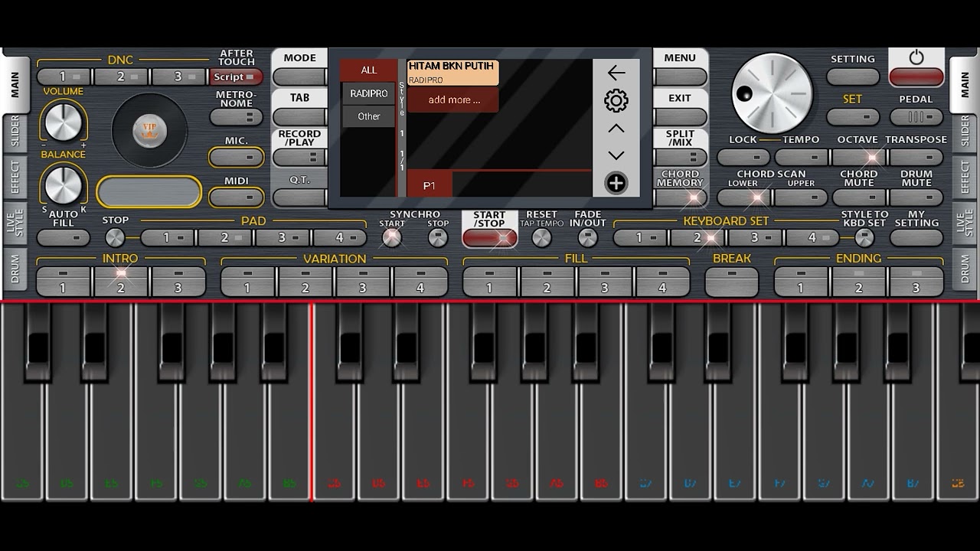Click the Style to Kbd Set button
980x551 pixels.
click(864, 237)
